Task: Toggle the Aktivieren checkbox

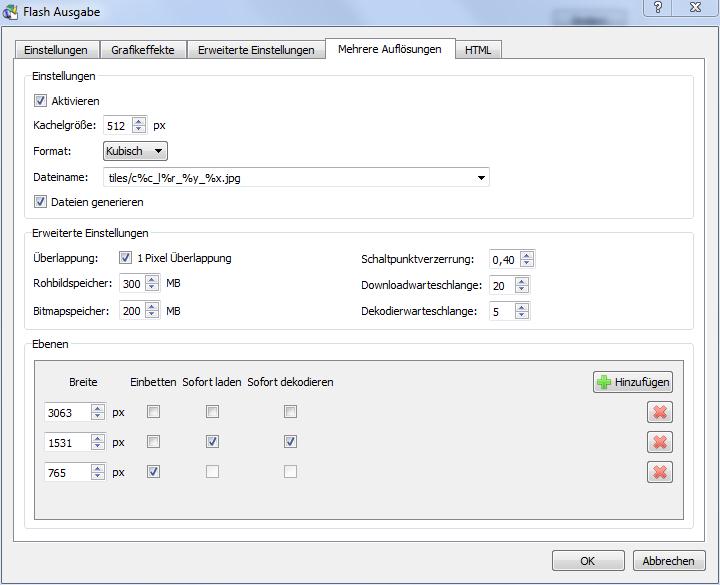Action: point(41,101)
